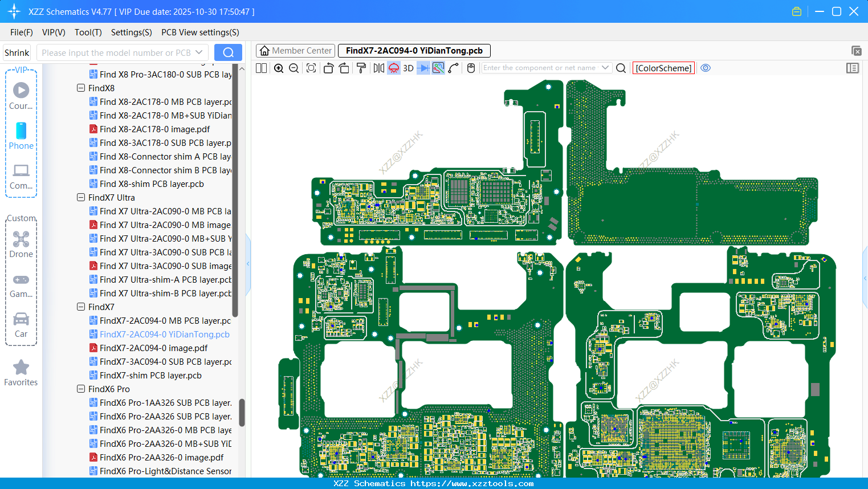Collapse the FindX7 Ultra tree node
The image size is (868, 489).
pyautogui.click(x=80, y=197)
